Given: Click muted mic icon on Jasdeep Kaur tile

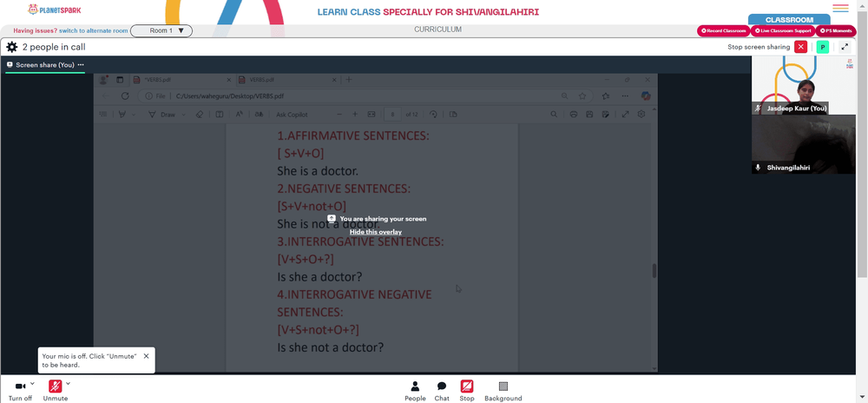Looking at the screenshot, I should tap(759, 109).
